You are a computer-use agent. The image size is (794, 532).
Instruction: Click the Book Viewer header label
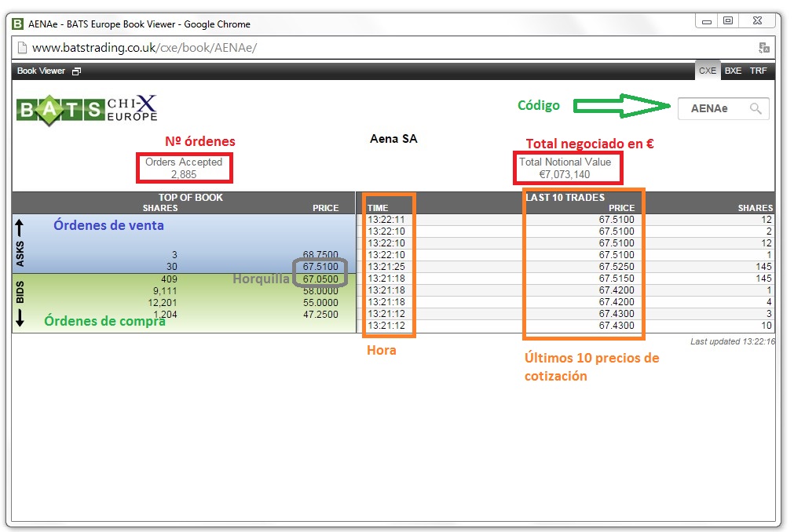[41, 71]
